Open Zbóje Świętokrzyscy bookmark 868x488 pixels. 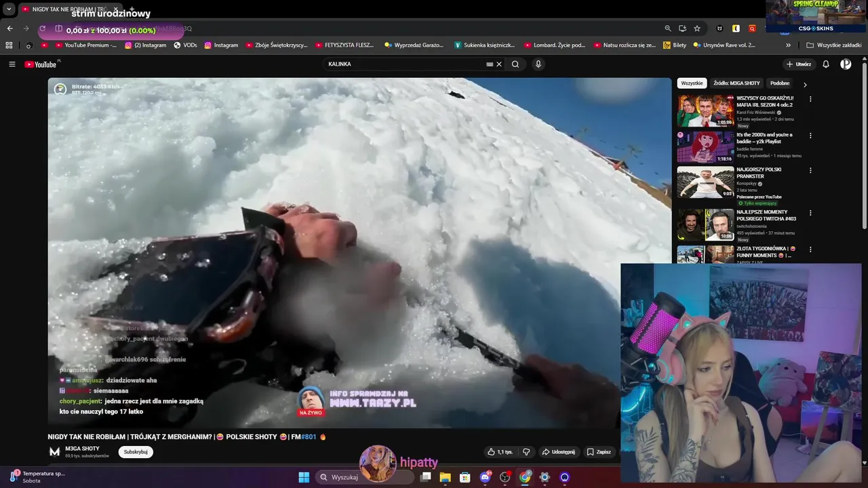(x=276, y=45)
